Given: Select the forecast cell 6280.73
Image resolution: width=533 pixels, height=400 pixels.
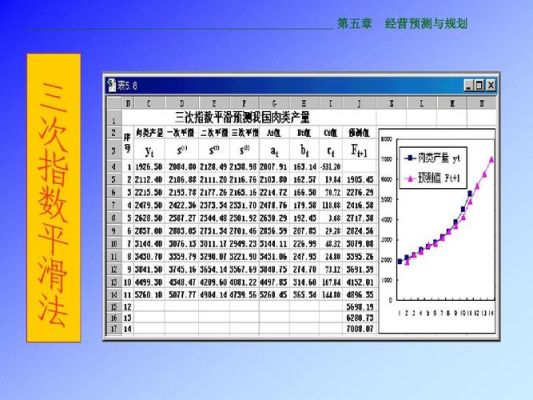Looking at the screenshot, I should coord(360,318).
